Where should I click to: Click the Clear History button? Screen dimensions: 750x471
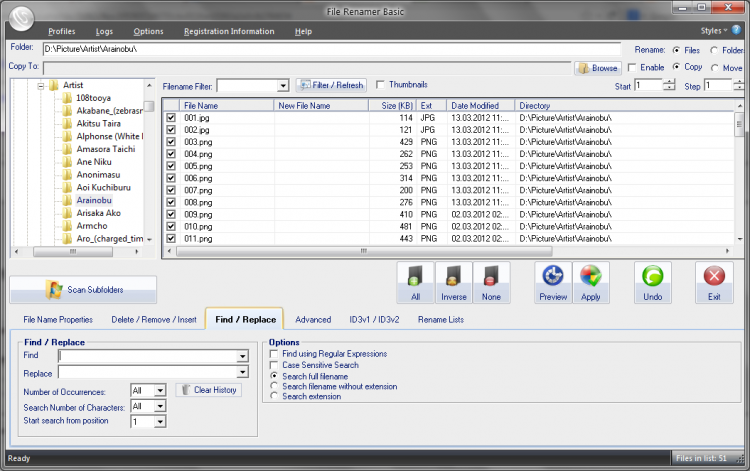209,390
